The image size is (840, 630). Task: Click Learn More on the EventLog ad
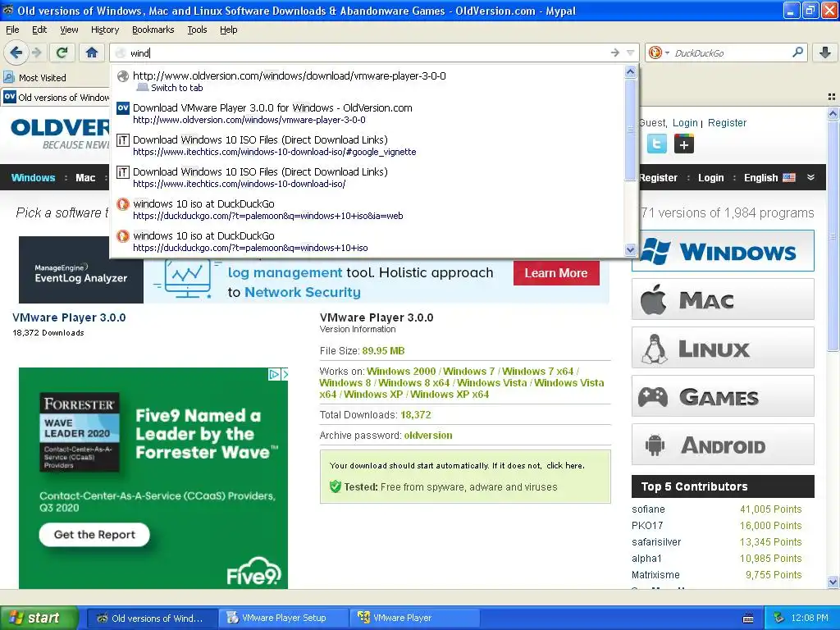click(x=556, y=272)
